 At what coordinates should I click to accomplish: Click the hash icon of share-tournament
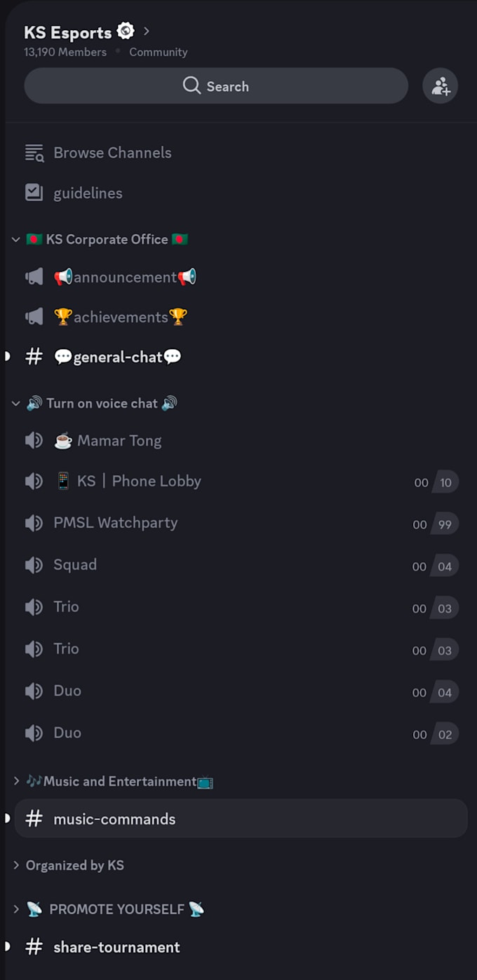[34, 947]
